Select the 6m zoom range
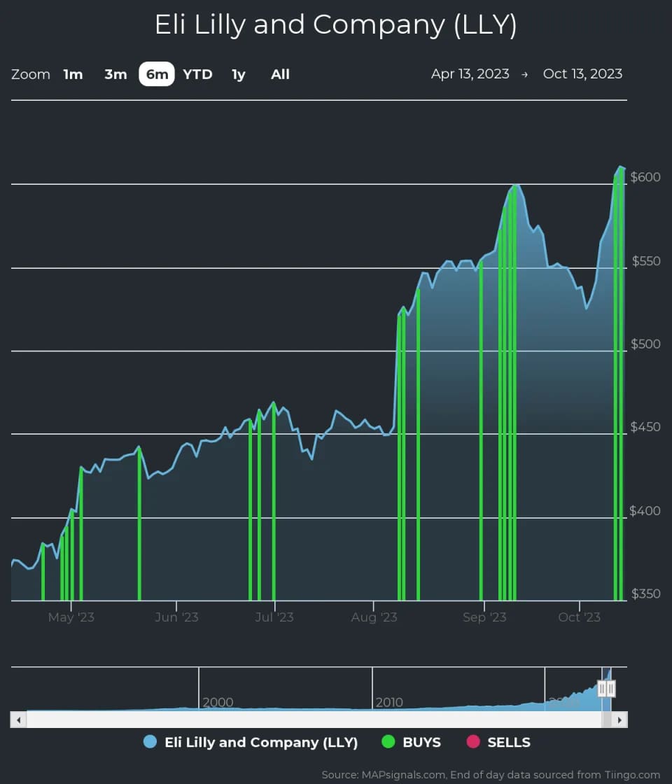 (x=157, y=74)
